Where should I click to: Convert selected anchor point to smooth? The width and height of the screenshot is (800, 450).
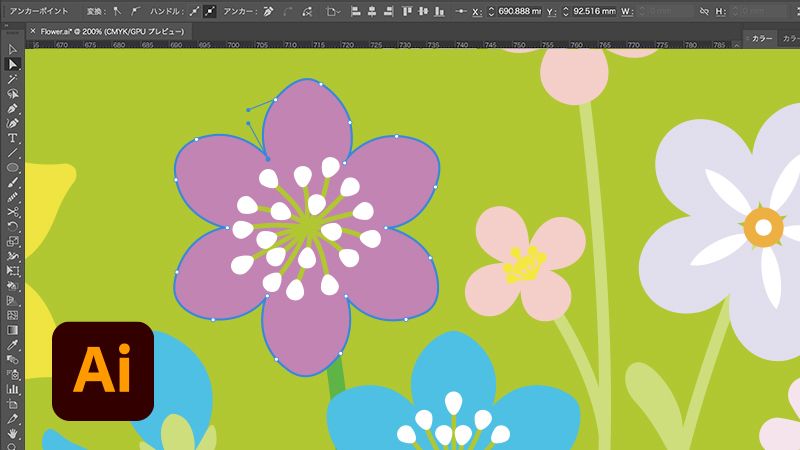point(135,11)
